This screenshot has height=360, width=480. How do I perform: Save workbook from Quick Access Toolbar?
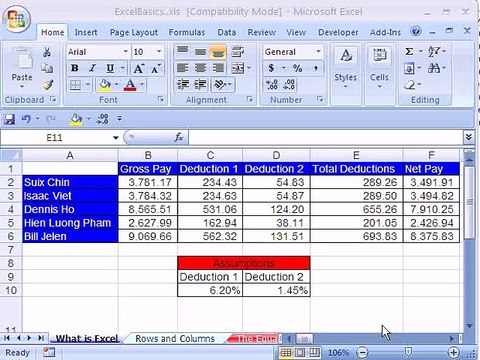tap(9, 119)
